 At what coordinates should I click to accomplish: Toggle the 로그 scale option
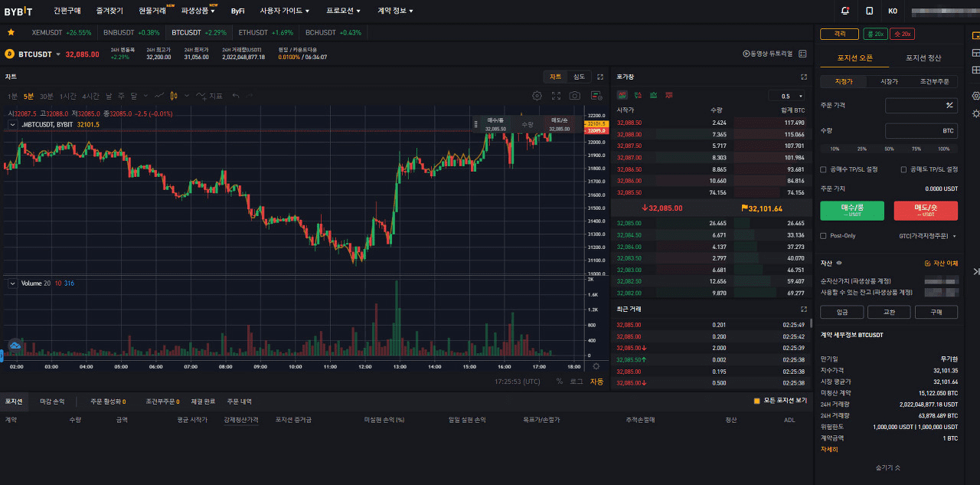[x=576, y=381]
